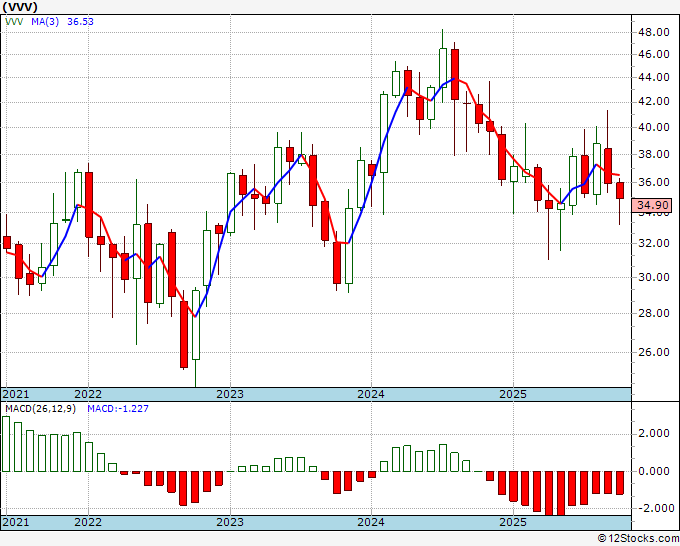Viewport: 680px width, 546px height.
Task: Select 2024 on the price chart time axis
Action: point(371,394)
